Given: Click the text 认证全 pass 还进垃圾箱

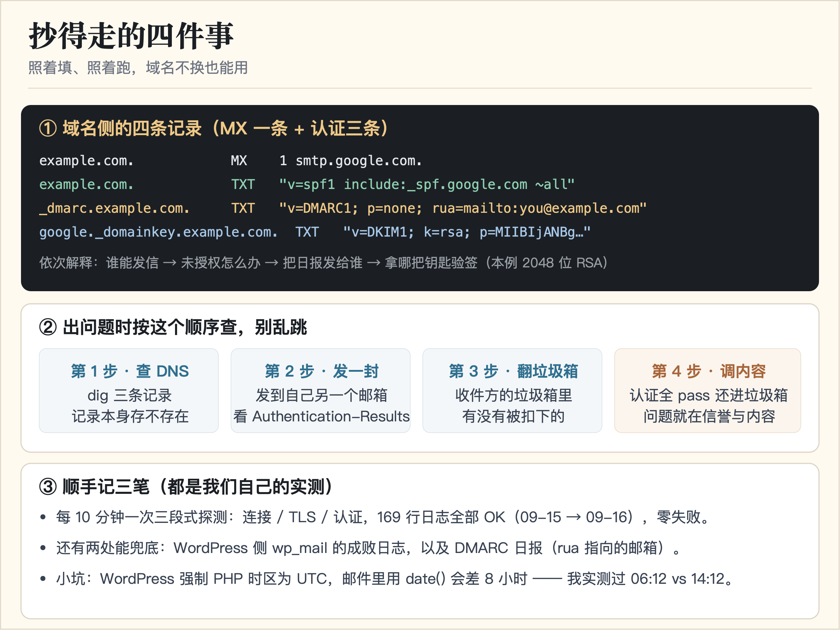Looking at the screenshot, I should coord(709,396).
